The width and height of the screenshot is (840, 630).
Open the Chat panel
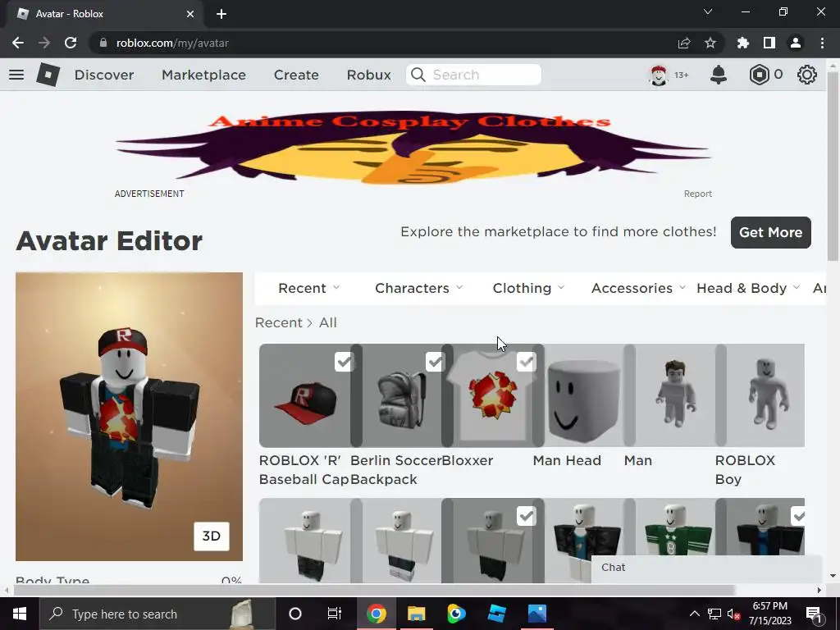(x=706, y=568)
